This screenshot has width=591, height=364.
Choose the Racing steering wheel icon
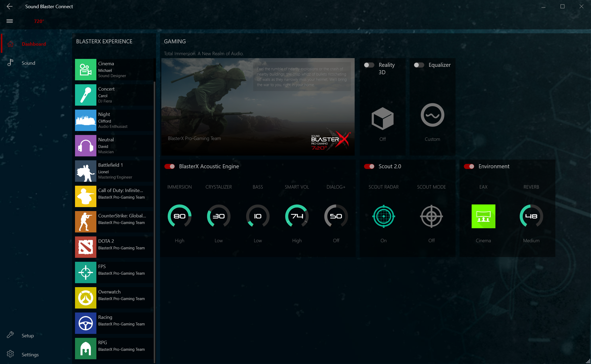86,323
